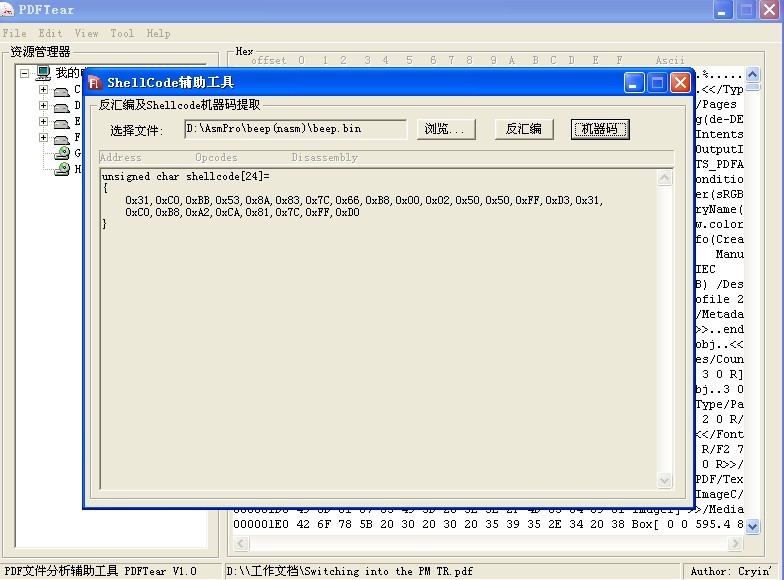Select the E drive icon
This screenshot has height=580, width=784.
pyautogui.click(x=61, y=122)
